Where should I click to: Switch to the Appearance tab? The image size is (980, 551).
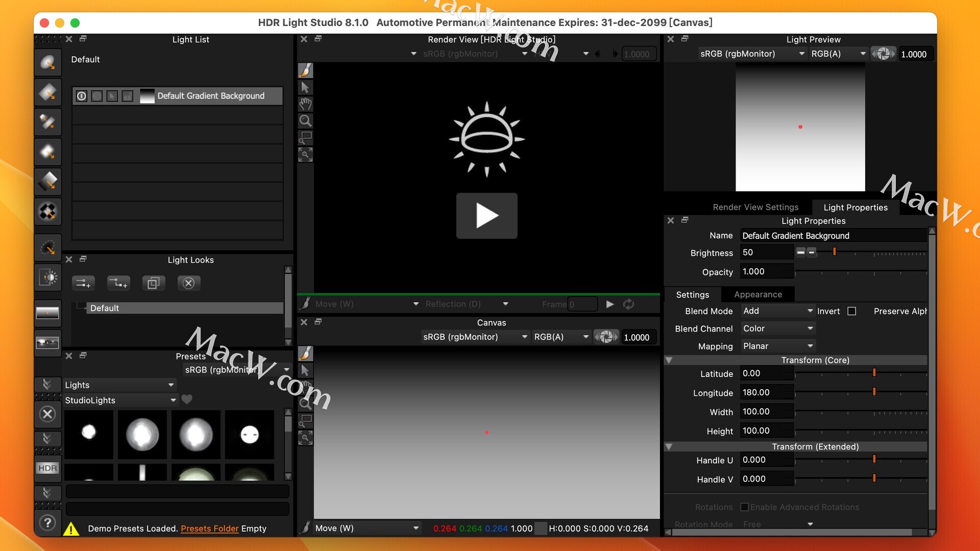click(757, 294)
